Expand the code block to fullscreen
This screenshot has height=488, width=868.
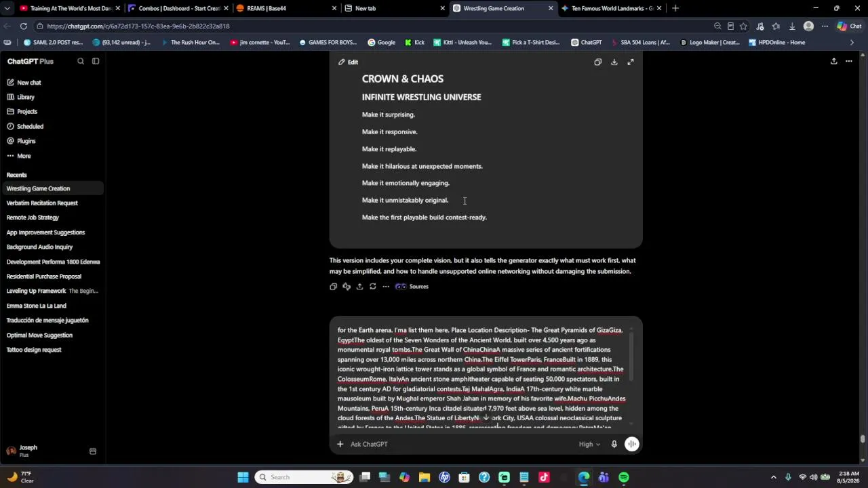coord(630,62)
